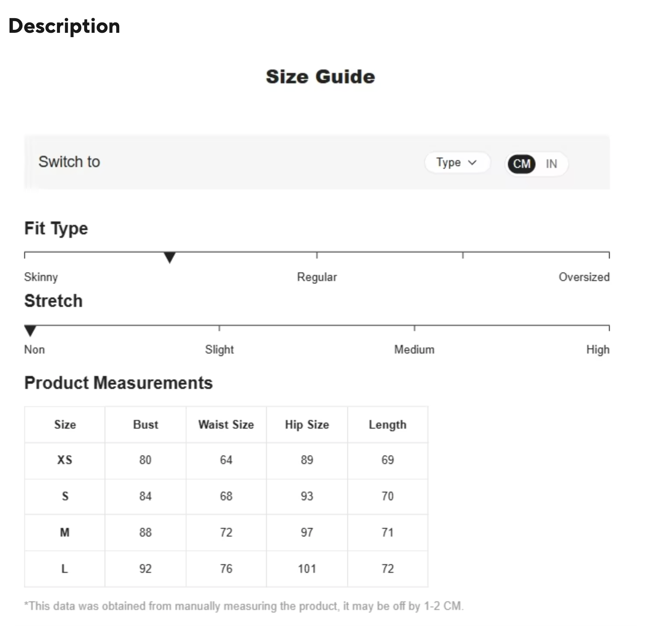The height and width of the screenshot is (638, 672).
Task: Click the Stretch slider triangle marker
Action: coord(30,331)
